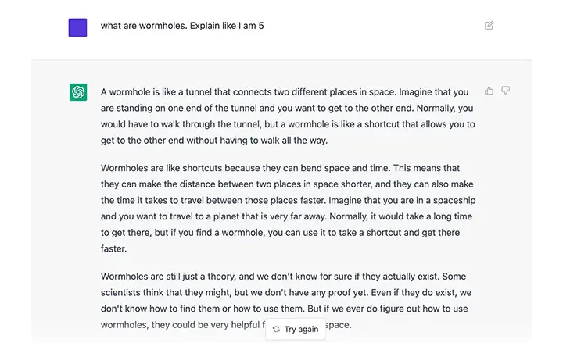Viewport: 588px width, 364px height.
Task: Click the line beginning "to get there, but if"
Action: click(280, 233)
